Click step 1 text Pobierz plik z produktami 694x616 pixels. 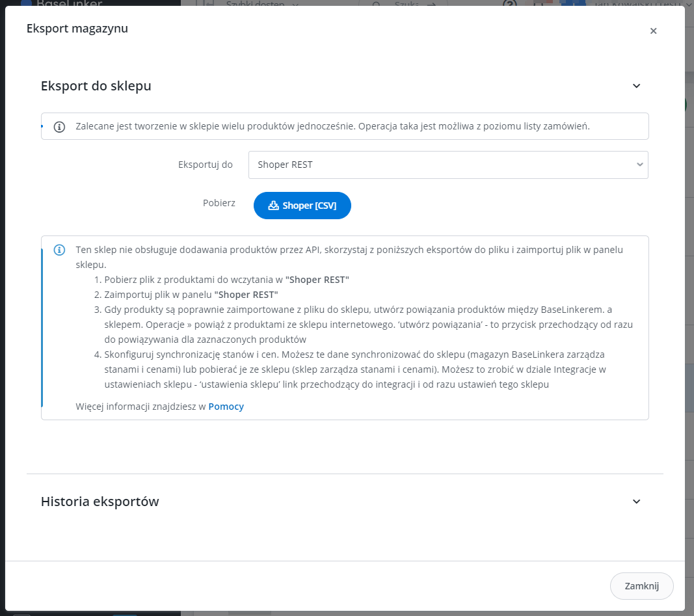(226, 280)
